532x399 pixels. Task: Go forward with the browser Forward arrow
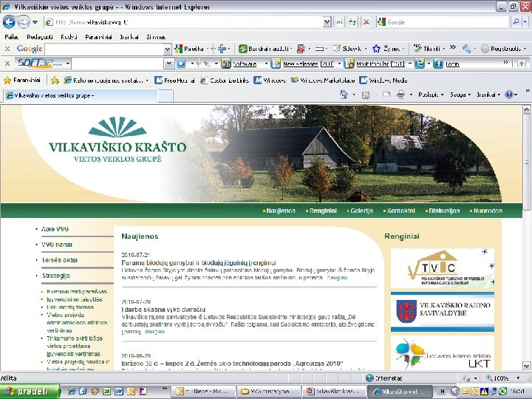click(24, 22)
